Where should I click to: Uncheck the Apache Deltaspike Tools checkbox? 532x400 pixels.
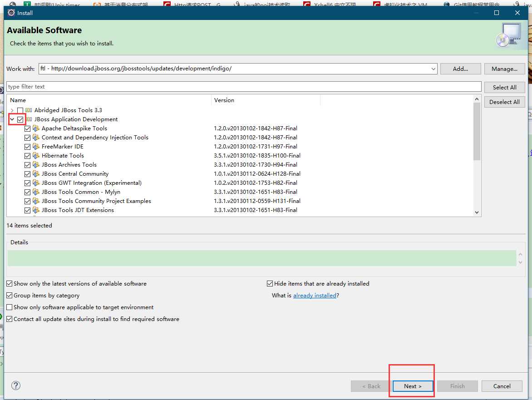tap(28, 128)
